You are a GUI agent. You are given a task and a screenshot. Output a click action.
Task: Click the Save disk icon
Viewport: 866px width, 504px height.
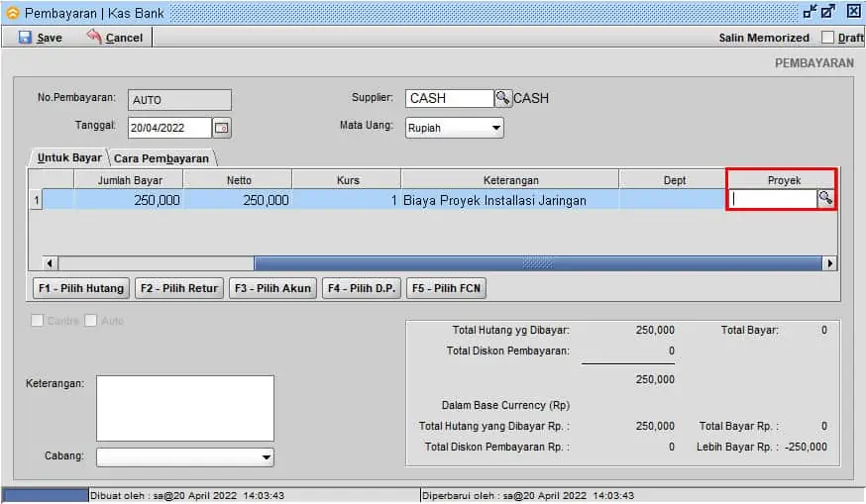(25, 38)
